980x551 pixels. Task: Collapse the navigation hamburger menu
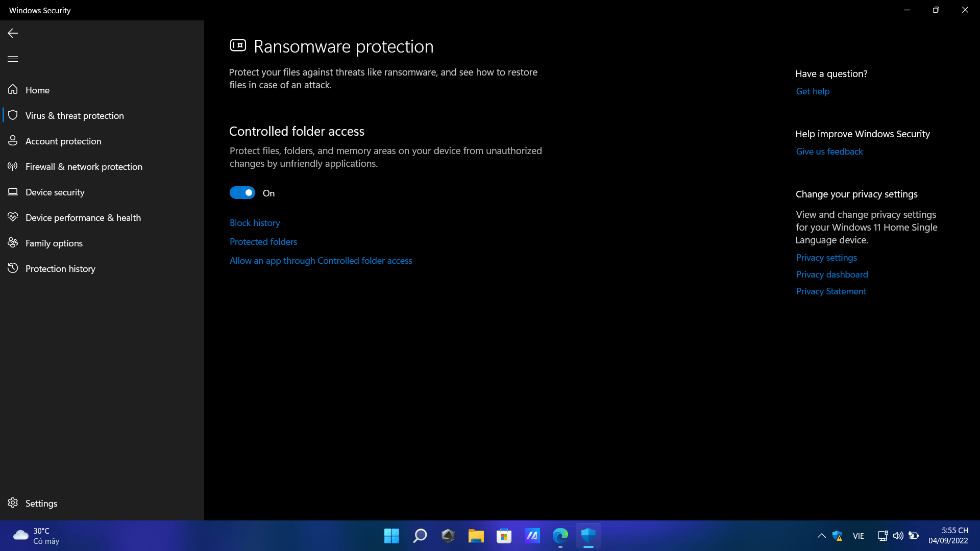[13, 59]
